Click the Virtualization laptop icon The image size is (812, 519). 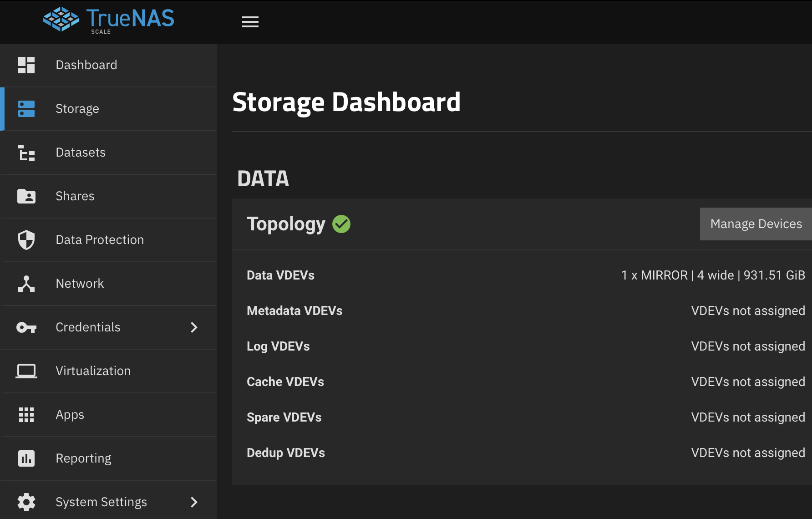pyautogui.click(x=26, y=371)
